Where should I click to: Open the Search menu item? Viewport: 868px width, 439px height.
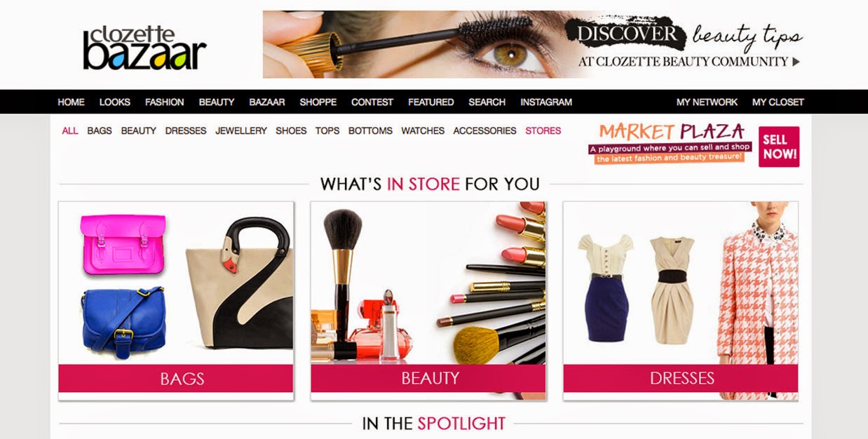click(x=487, y=102)
